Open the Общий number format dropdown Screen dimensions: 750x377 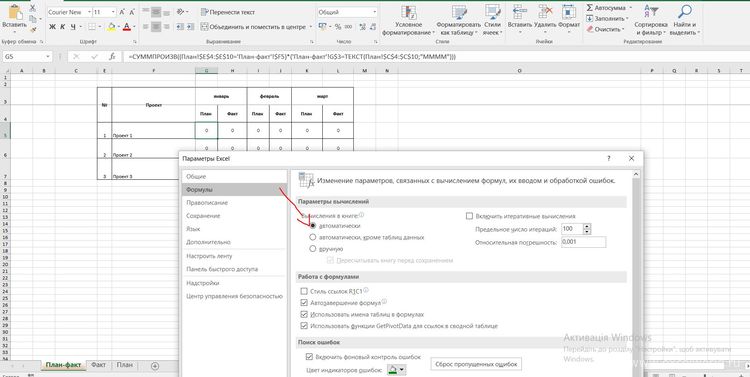coord(374,12)
